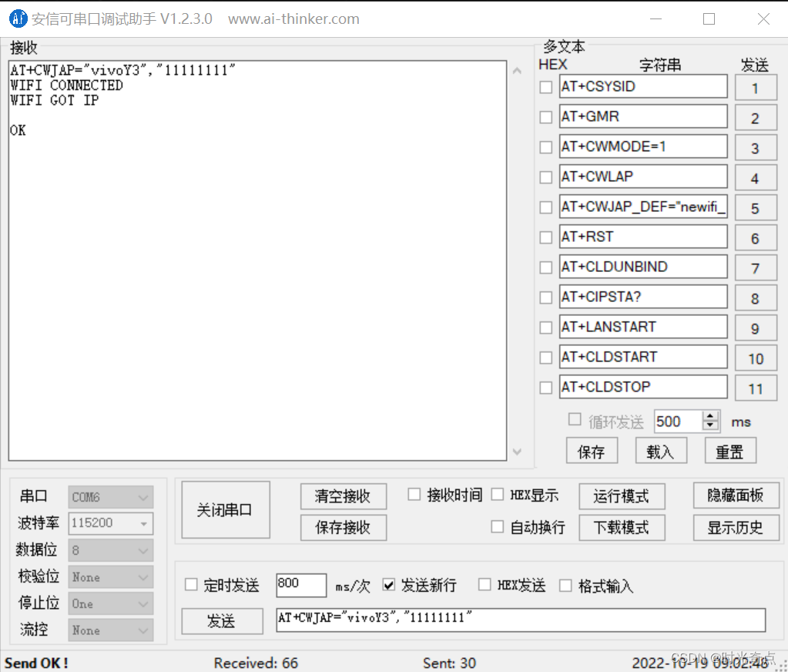The height and width of the screenshot is (672, 788).
Task: Click the receive text area showing WIFI CONNECTED
Action: pos(257,260)
